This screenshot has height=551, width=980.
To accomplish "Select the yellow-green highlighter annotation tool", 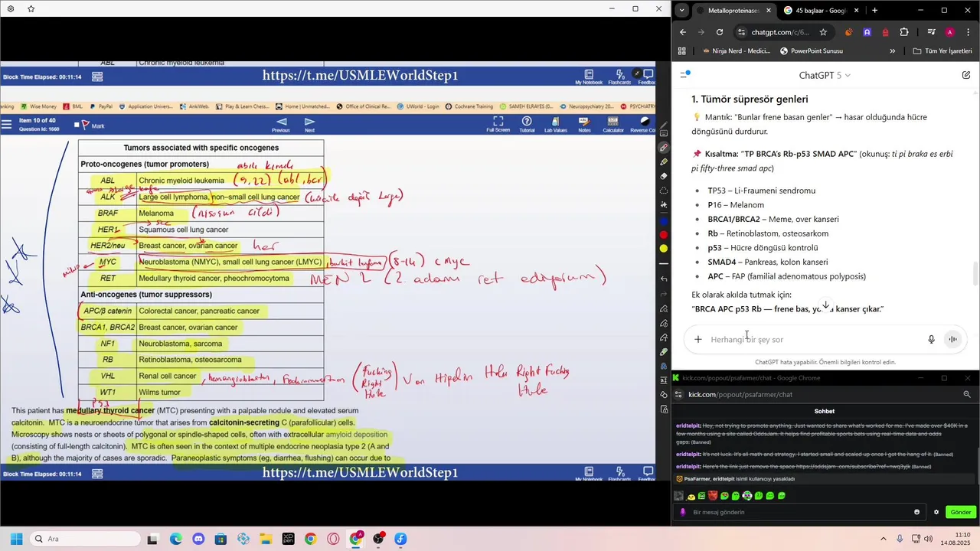I will 664,161.
